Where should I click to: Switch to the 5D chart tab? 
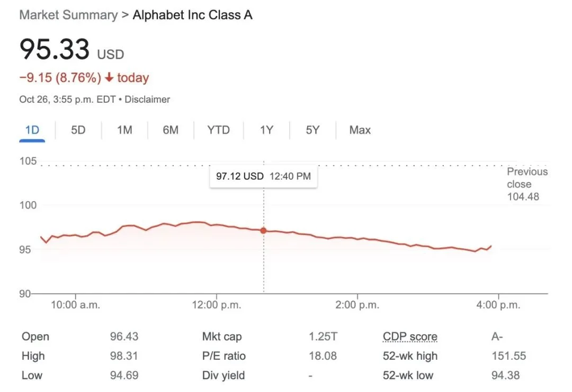tap(78, 130)
